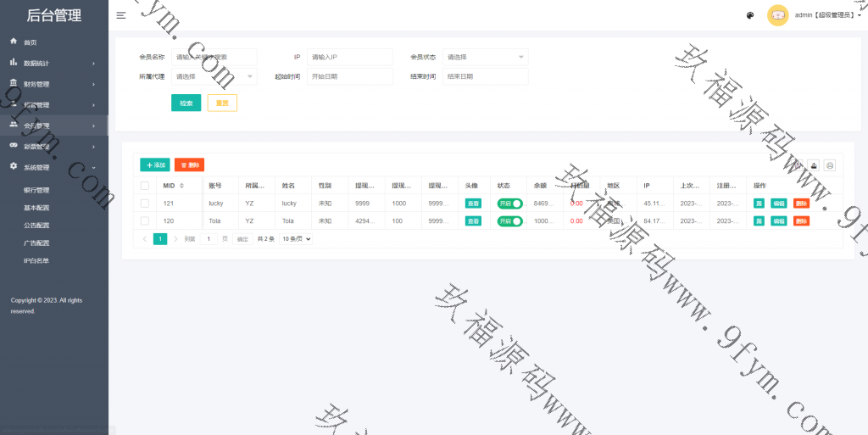Click the green 检索 search button
The image size is (868, 435).
186,103
